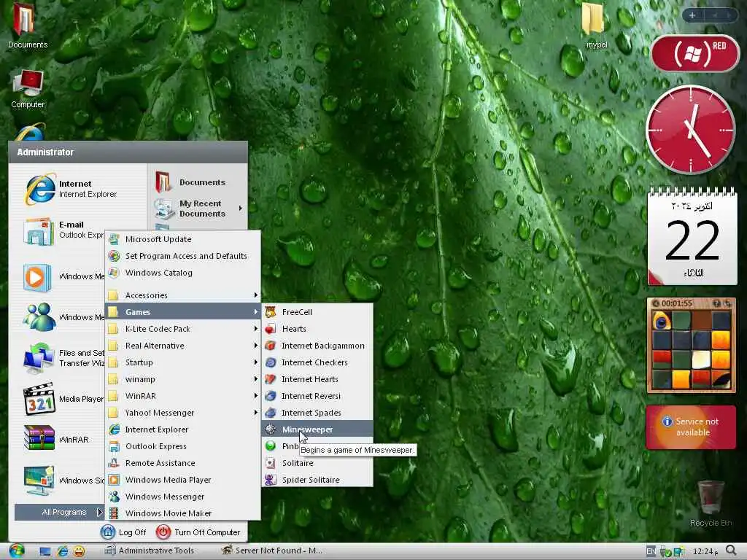Click the Remote Assistance icon

(114, 463)
